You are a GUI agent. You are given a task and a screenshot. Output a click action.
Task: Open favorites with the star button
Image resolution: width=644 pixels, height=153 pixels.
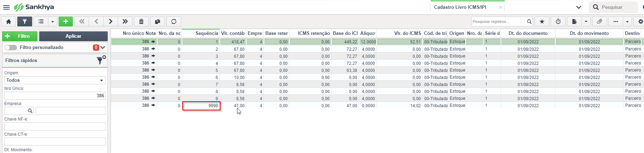coord(542,22)
